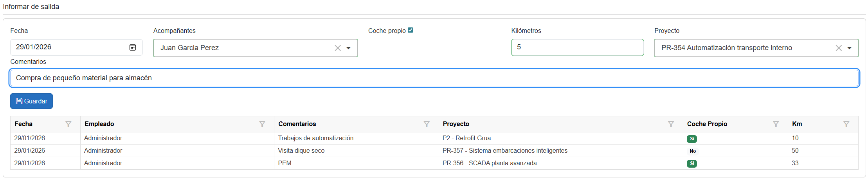This screenshot has height=179, width=868.
Task: Open the calendar picker in Fecha field
Action: point(133,47)
